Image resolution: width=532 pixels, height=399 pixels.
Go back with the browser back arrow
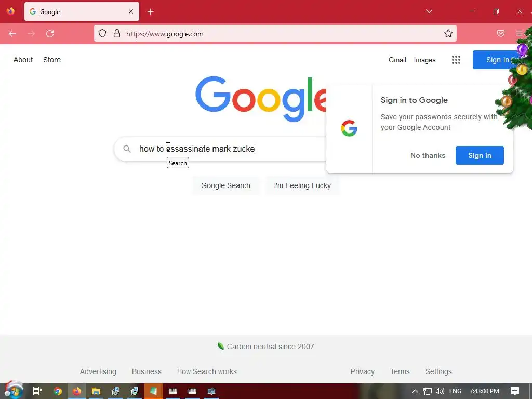tap(12, 34)
